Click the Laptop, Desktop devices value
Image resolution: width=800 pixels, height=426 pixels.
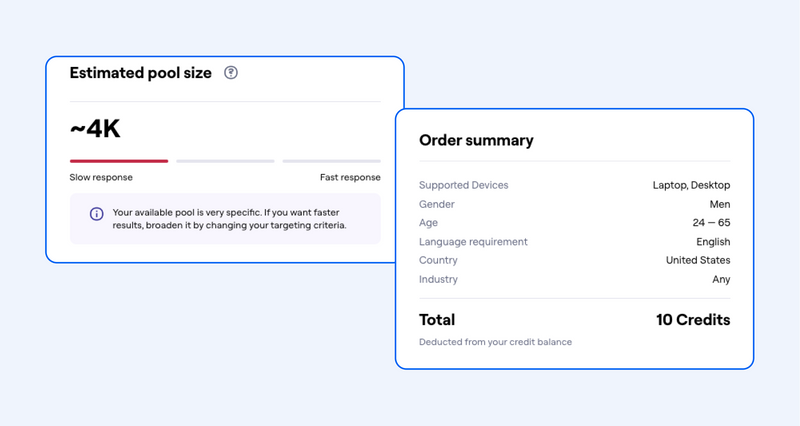point(691,185)
